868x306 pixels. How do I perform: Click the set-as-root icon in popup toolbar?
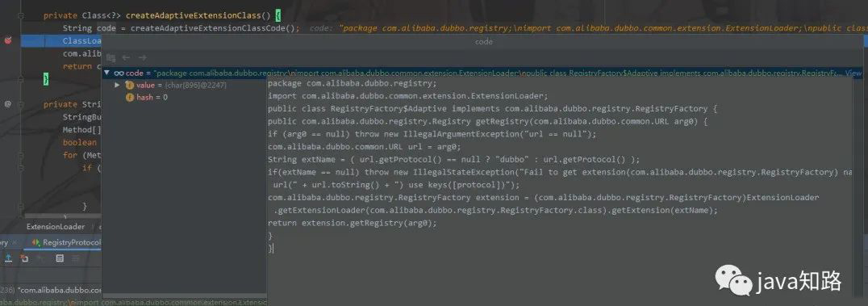click(111, 57)
